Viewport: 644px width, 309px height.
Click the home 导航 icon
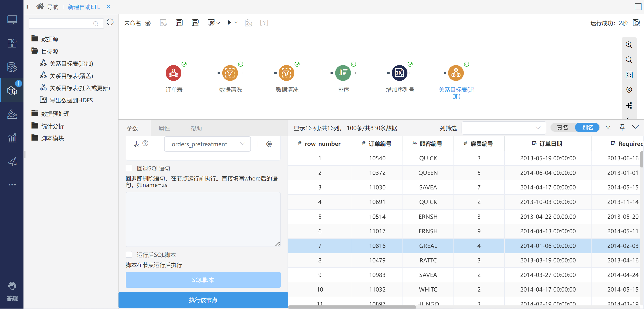coord(40,6)
